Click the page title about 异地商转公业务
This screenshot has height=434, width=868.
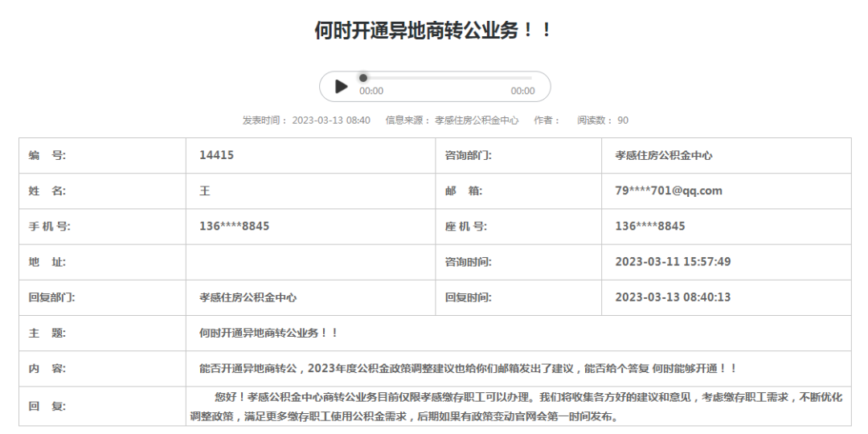[x=433, y=31]
